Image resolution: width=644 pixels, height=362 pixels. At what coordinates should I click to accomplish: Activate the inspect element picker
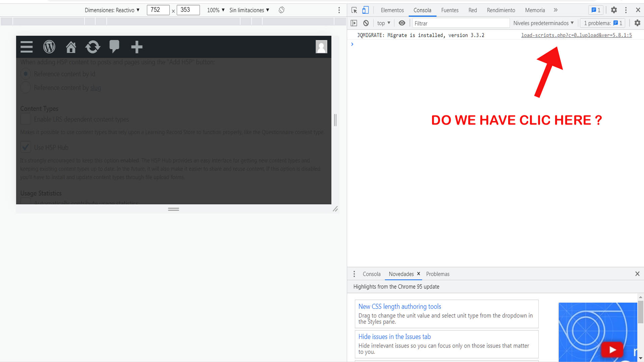click(354, 10)
